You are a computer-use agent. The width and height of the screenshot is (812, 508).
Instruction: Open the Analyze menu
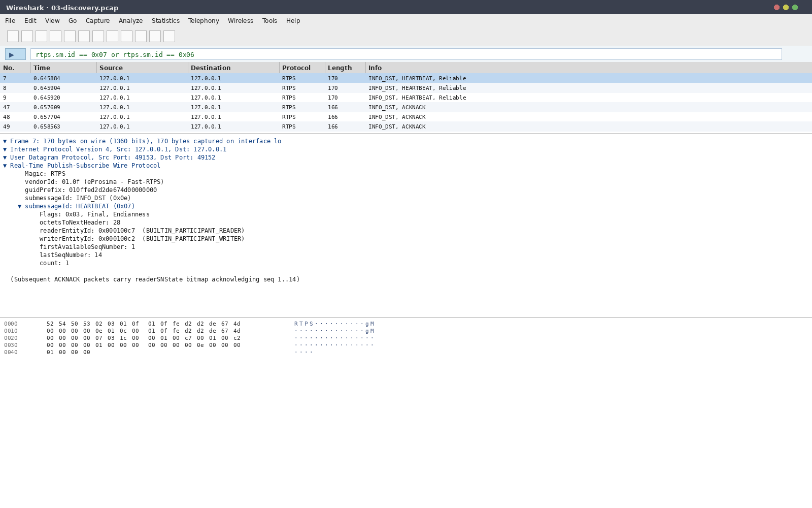pos(130,21)
